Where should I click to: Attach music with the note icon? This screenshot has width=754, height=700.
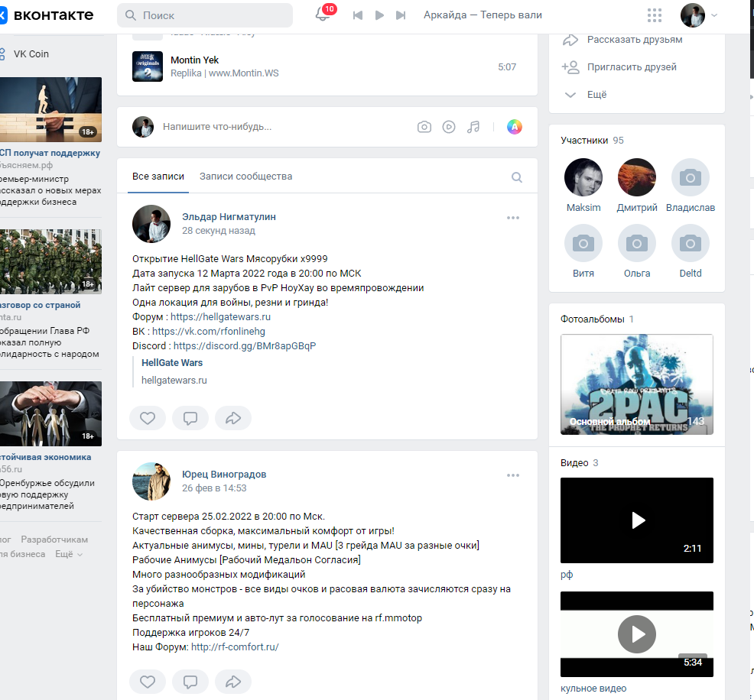click(x=473, y=127)
